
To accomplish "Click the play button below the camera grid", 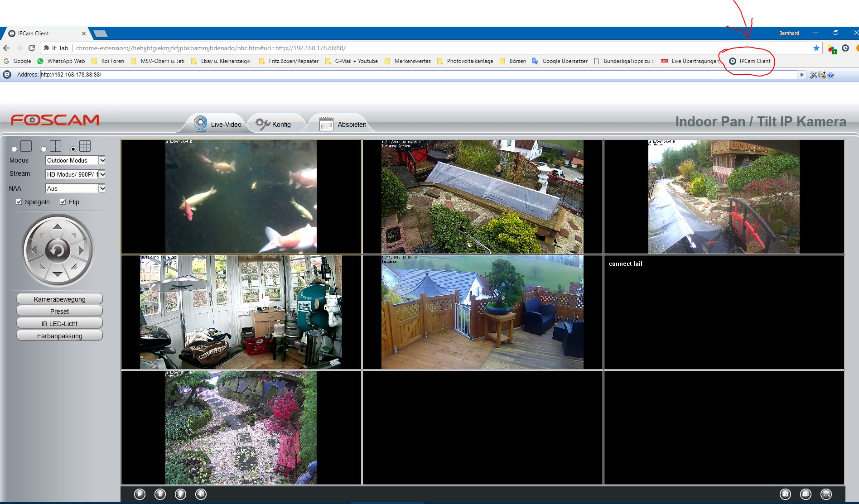I will click(140, 494).
